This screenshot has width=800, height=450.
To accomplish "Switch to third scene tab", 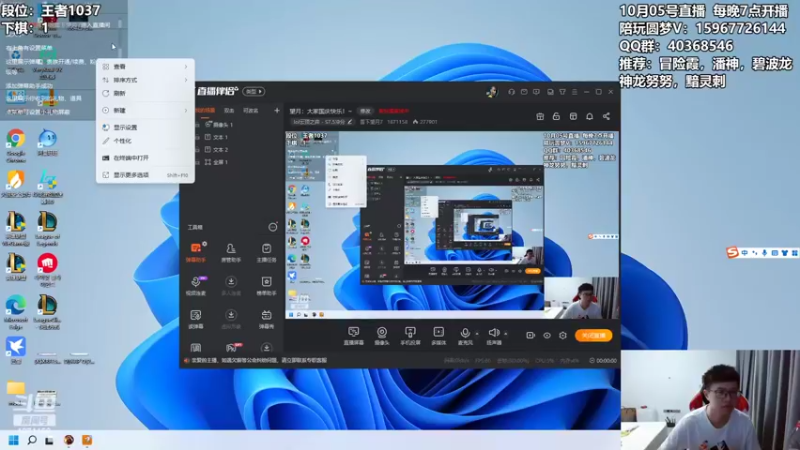I will click(251, 110).
